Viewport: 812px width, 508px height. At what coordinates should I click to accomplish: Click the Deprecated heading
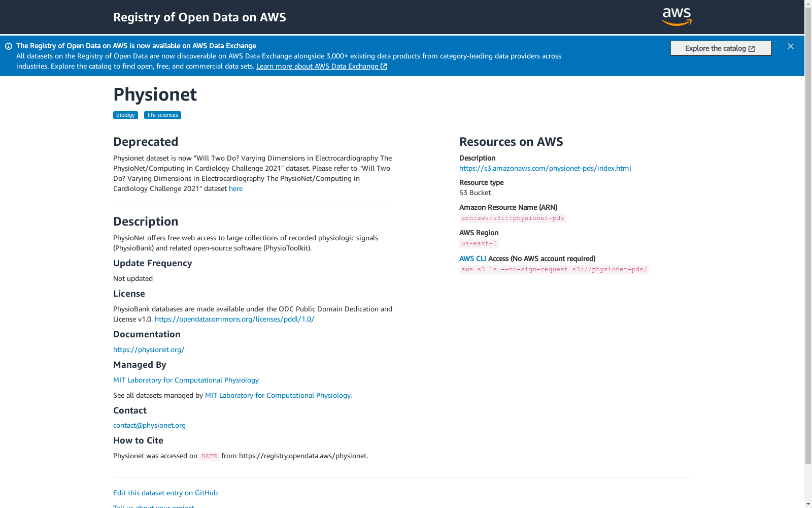(x=146, y=142)
